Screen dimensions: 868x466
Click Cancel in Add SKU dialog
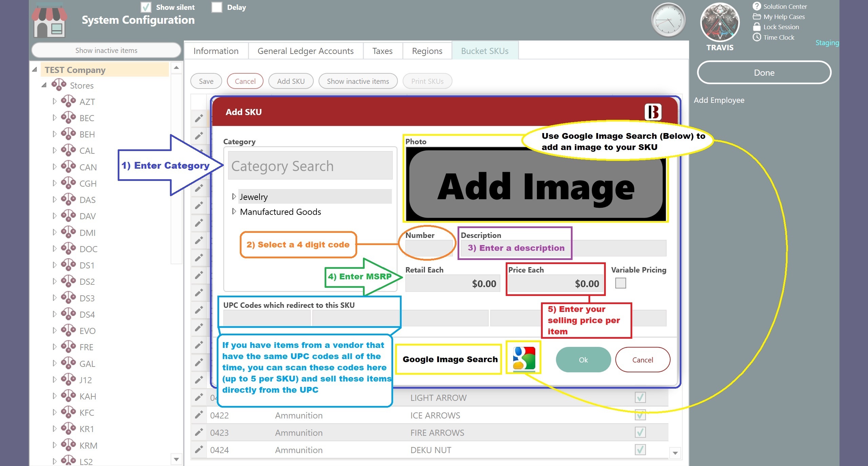tap(642, 359)
